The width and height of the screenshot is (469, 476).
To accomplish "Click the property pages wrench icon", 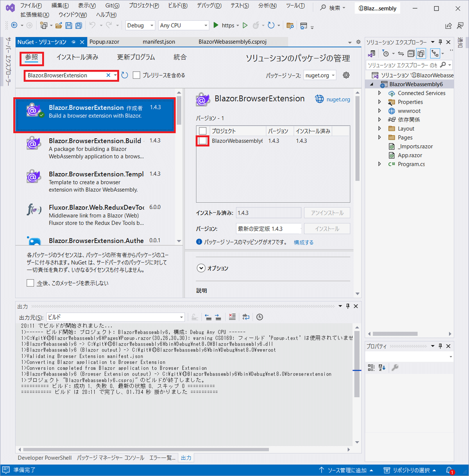I will 395,367.
